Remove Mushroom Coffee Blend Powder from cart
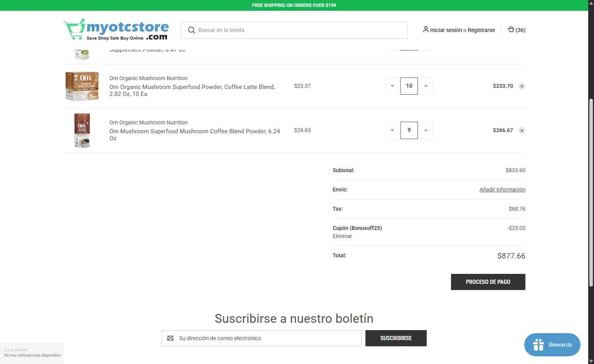This screenshot has width=594, height=364. [x=522, y=131]
